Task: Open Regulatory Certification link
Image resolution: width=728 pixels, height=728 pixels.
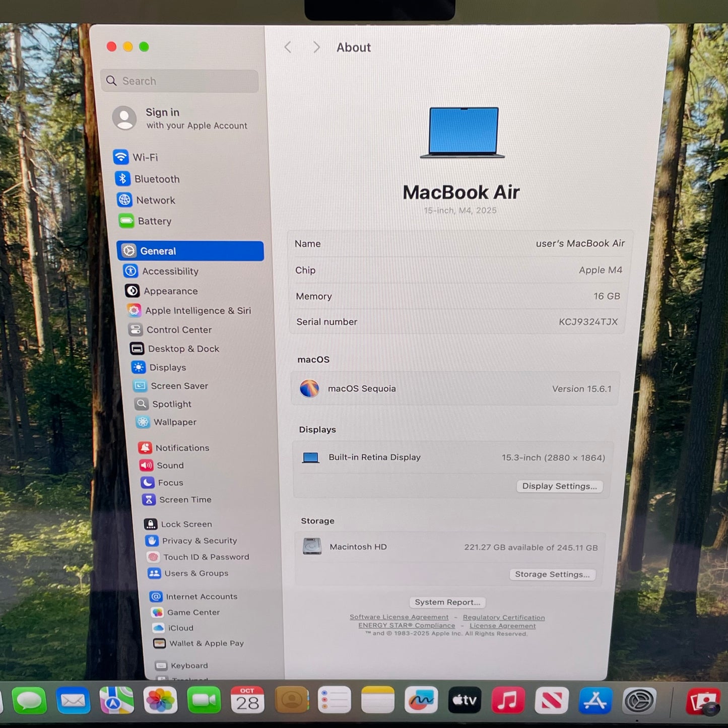Action: (x=504, y=617)
